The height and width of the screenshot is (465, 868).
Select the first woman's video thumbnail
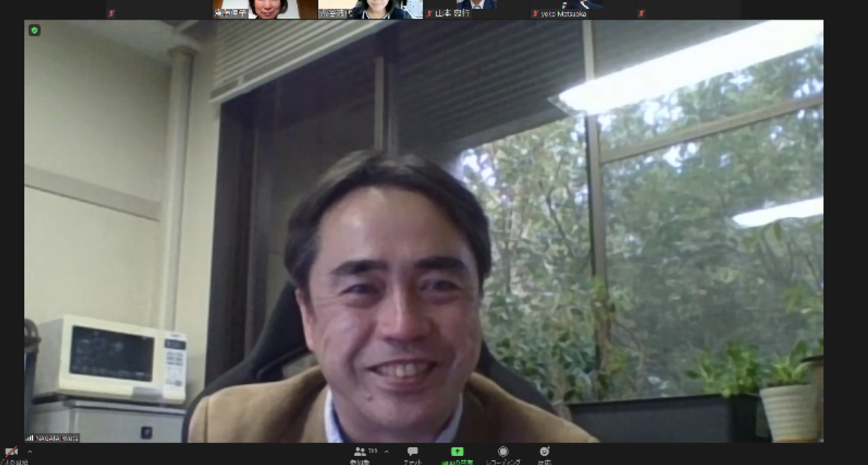[265, 9]
